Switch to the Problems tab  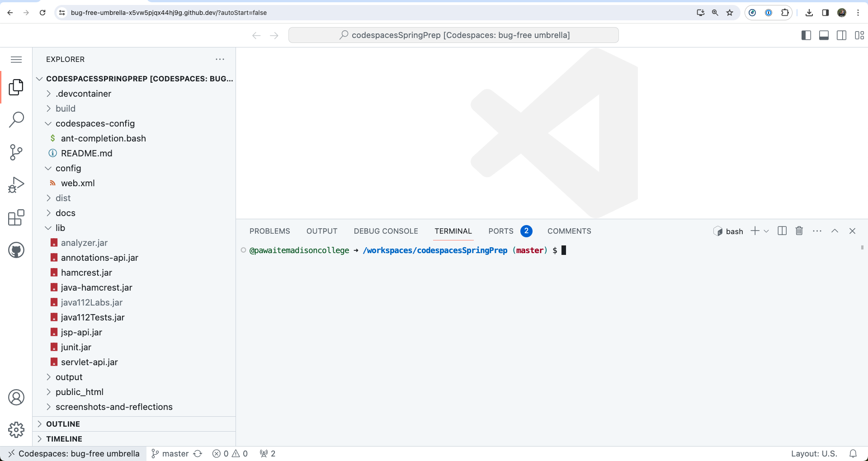[x=270, y=231]
